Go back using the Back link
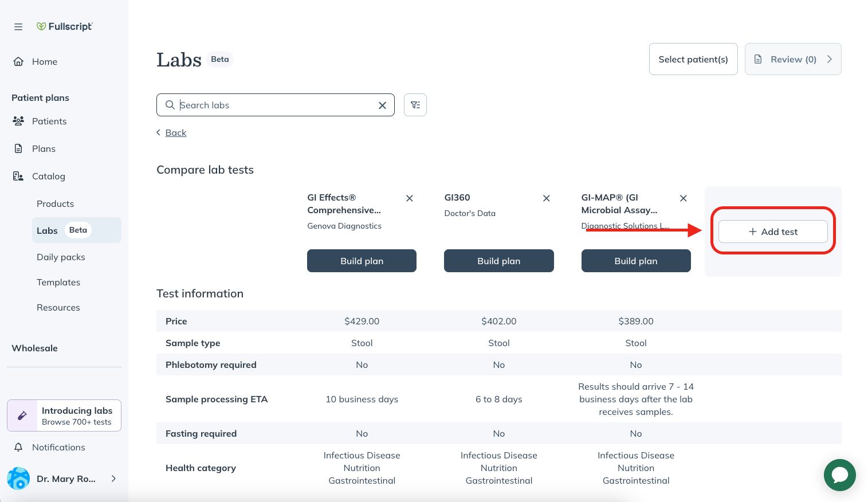The width and height of the screenshot is (868, 502). [x=175, y=132]
